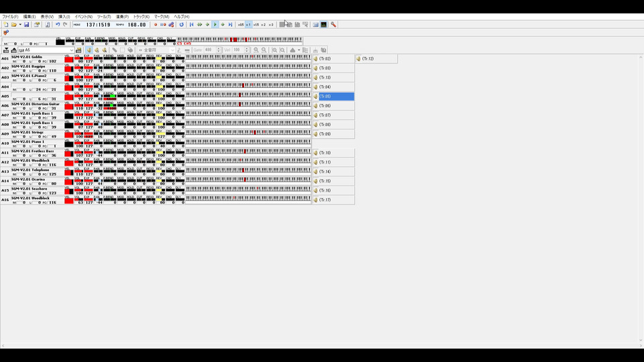
Task: Click the speaker icon beside (Tr.16)
Action: [315, 190]
